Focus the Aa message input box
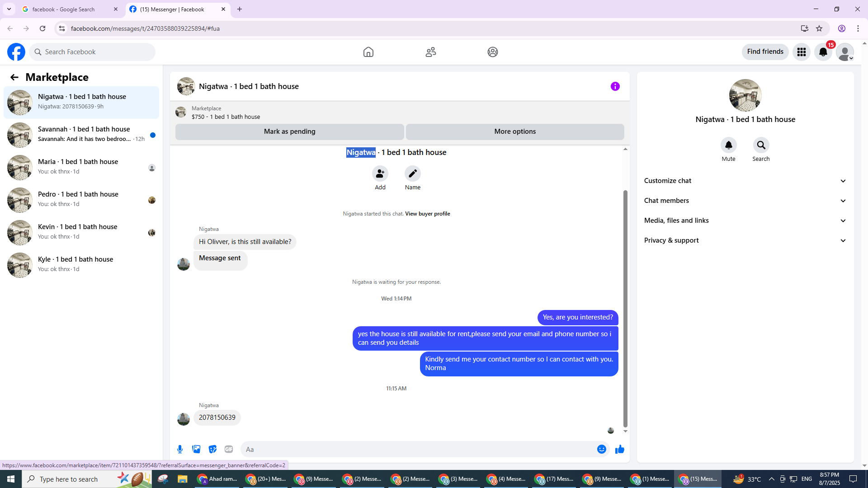Viewport: 868px width, 488px height. tap(418, 449)
